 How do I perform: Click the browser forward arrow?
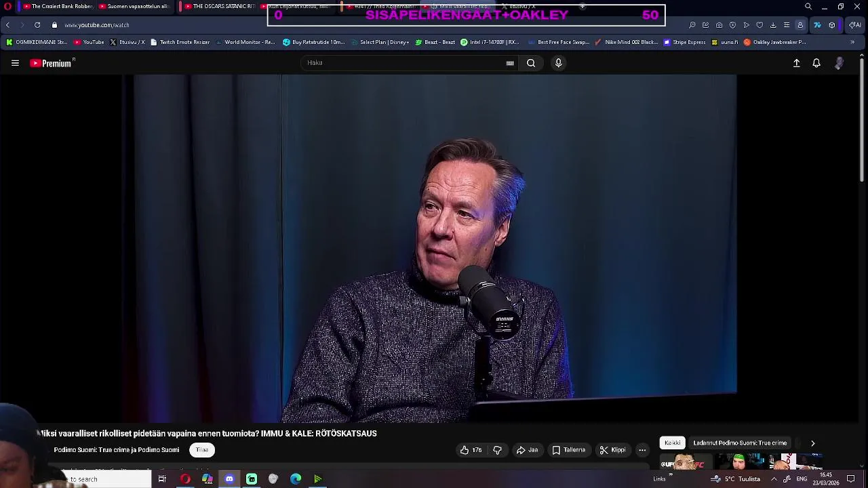(x=22, y=25)
